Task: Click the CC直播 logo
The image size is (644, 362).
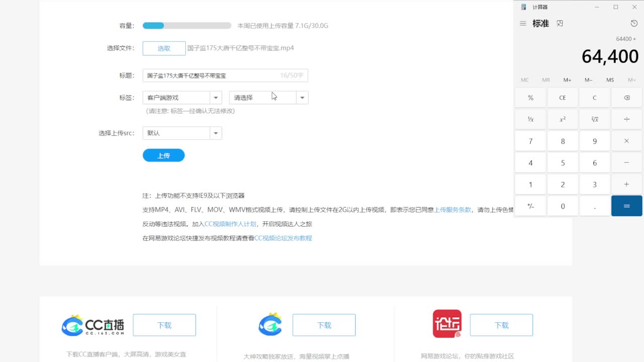Action: [93, 325]
